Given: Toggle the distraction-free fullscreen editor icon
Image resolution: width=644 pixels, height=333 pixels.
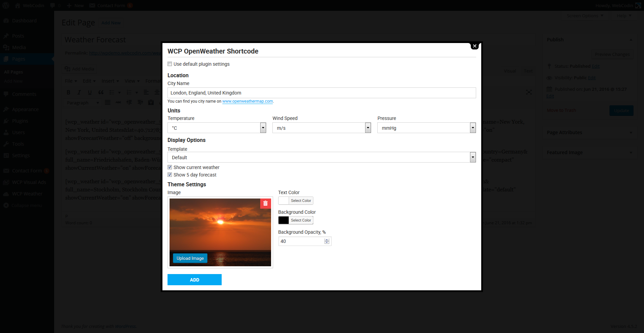Looking at the screenshot, I should pyautogui.click(x=529, y=92).
